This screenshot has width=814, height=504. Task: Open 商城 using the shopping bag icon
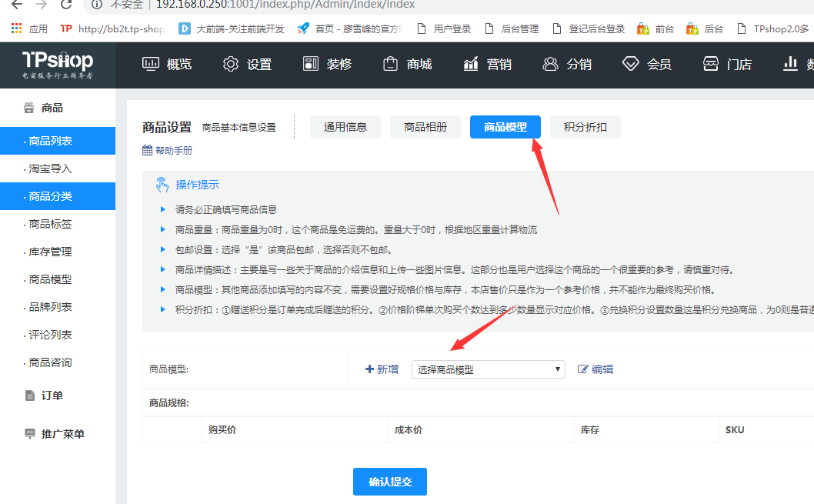click(x=391, y=64)
